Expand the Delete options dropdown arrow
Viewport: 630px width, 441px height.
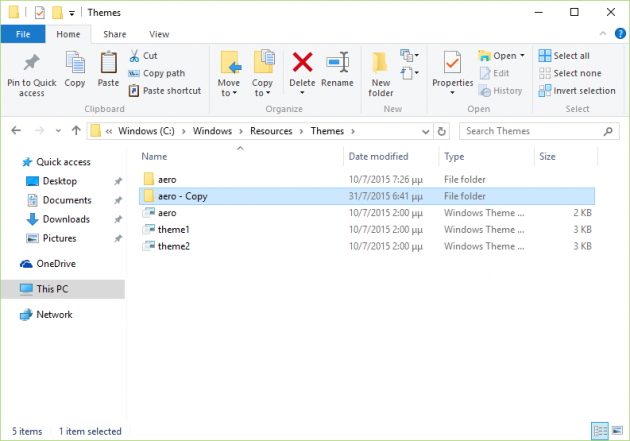tap(302, 93)
